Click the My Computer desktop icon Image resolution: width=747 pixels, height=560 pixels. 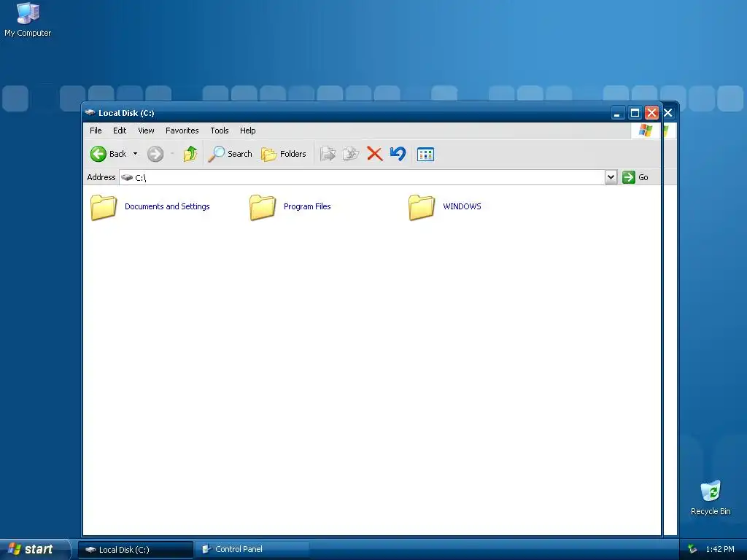[x=28, y=19]
